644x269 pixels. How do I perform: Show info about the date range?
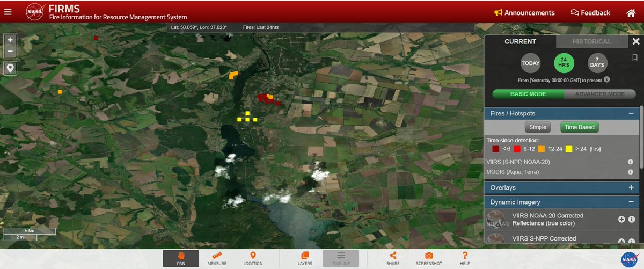pos(606,79)
